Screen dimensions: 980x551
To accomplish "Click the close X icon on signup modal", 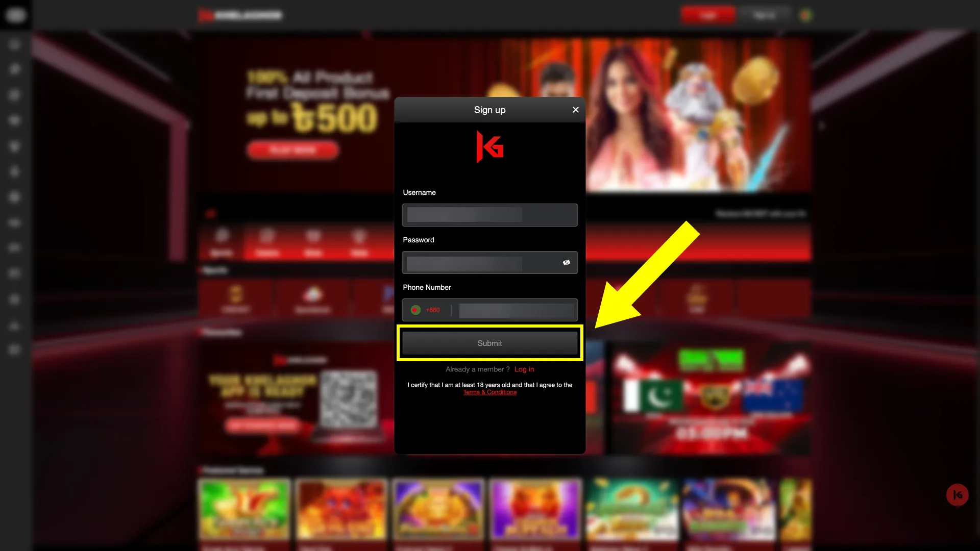I will (x=575, y=110).
